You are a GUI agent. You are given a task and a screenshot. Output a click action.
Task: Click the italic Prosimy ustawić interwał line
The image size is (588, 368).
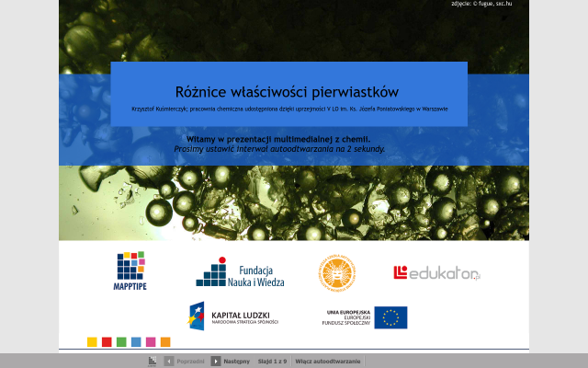tap(279, 149)
